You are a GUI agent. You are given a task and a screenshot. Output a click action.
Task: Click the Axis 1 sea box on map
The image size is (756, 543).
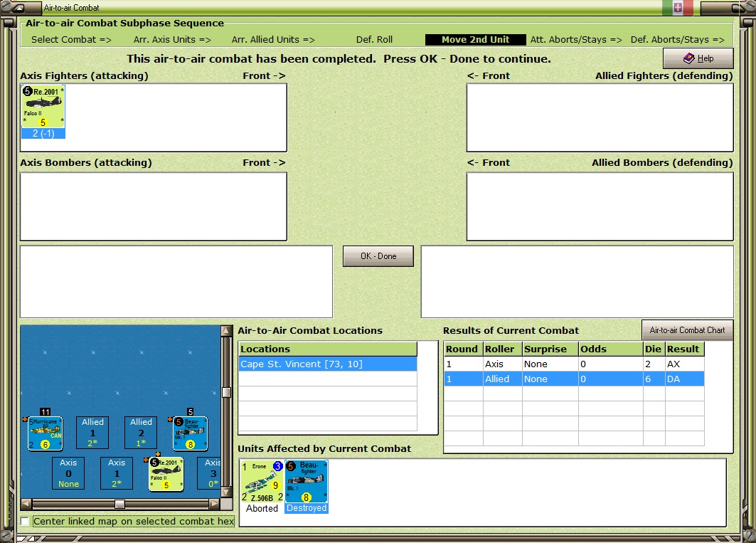[x=117, y=473]
